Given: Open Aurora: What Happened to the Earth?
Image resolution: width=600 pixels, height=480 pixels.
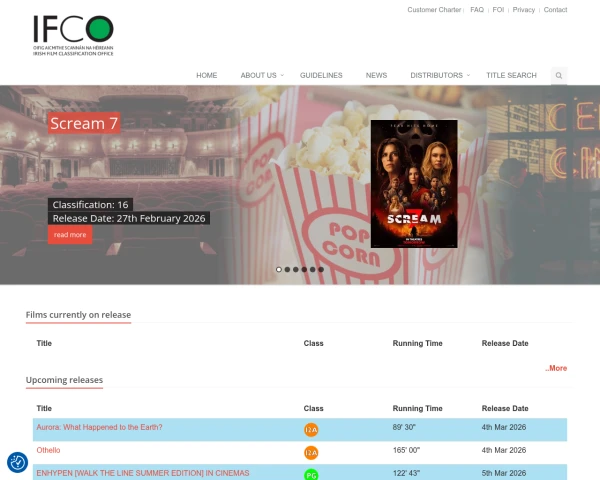Looking at the screenshot, I should [x=99, y=427].
